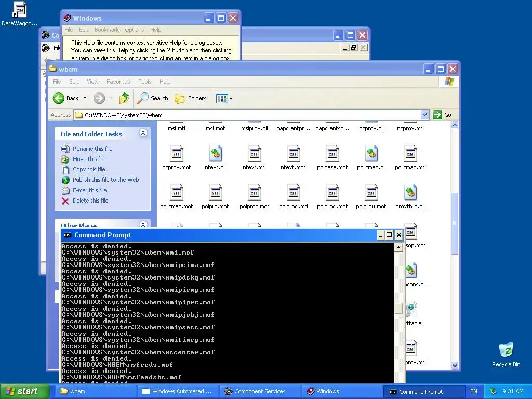Select the ntevt.dll file icon
Image resolution: width=532 pixels, height=399 pixels.
[216, 153]
